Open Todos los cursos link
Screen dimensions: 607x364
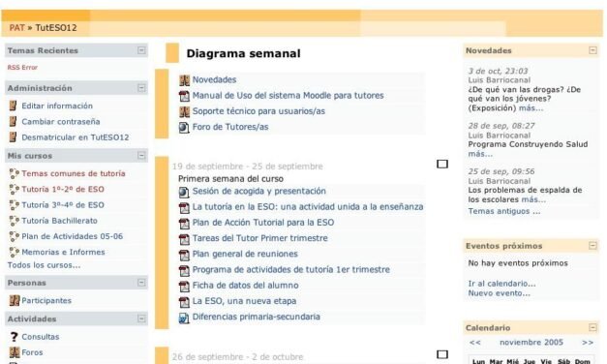(45, 265)
